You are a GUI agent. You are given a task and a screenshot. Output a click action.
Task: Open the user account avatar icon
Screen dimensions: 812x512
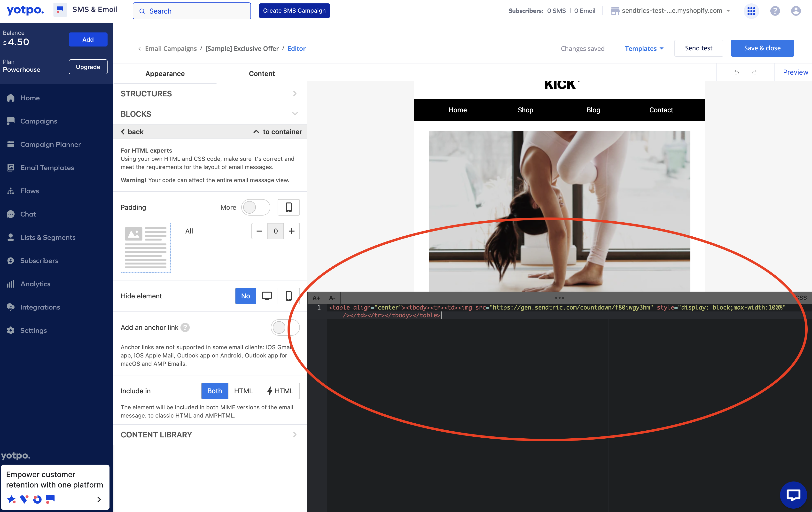pos(796,11)
